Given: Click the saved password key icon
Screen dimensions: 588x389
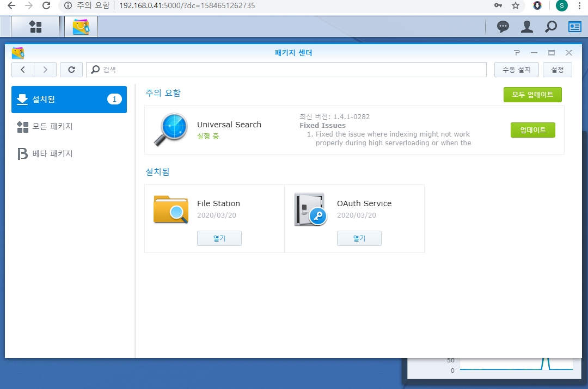Looking at the screenshot, I should tap(498, 5).
